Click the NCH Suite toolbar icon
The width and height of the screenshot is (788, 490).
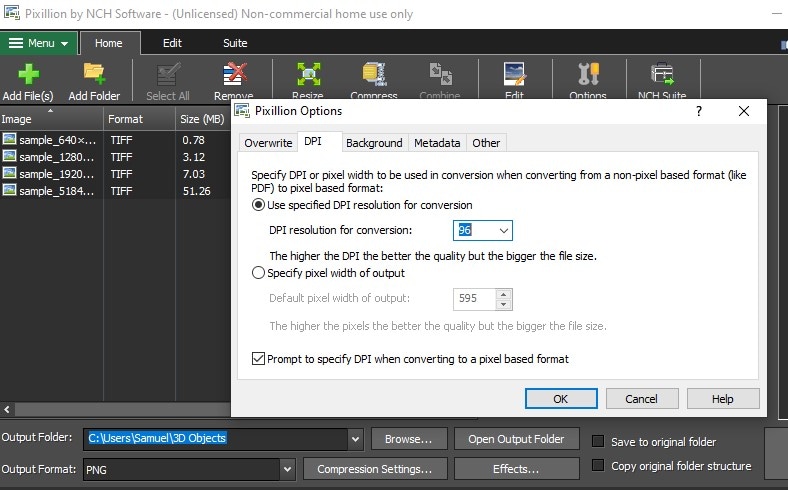click(662, 74)
